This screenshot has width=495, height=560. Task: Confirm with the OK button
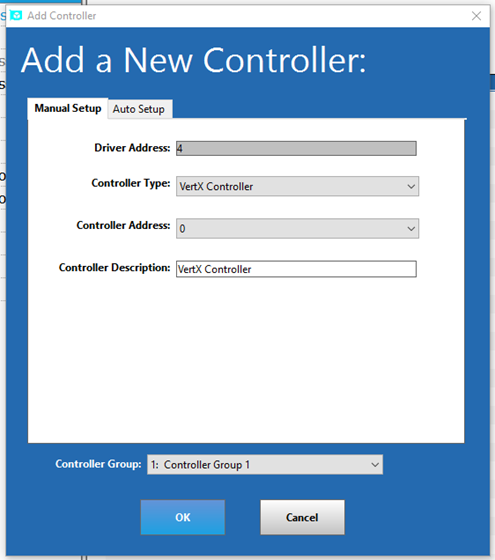(182, 517)
